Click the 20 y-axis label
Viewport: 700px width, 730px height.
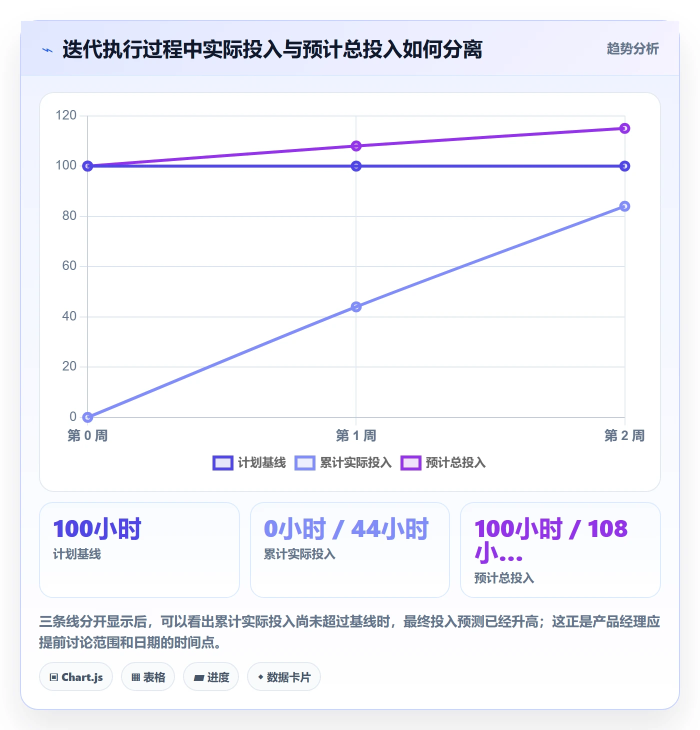point(69,366)
